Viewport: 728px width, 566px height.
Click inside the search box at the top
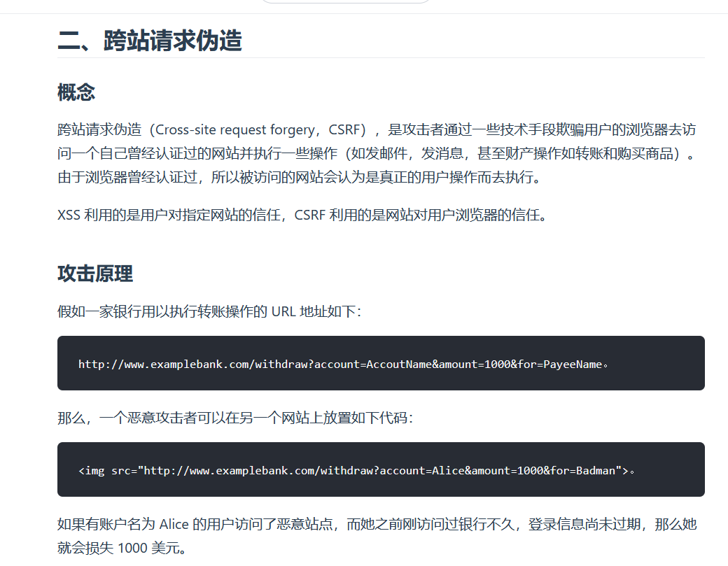tap(346, 1)
